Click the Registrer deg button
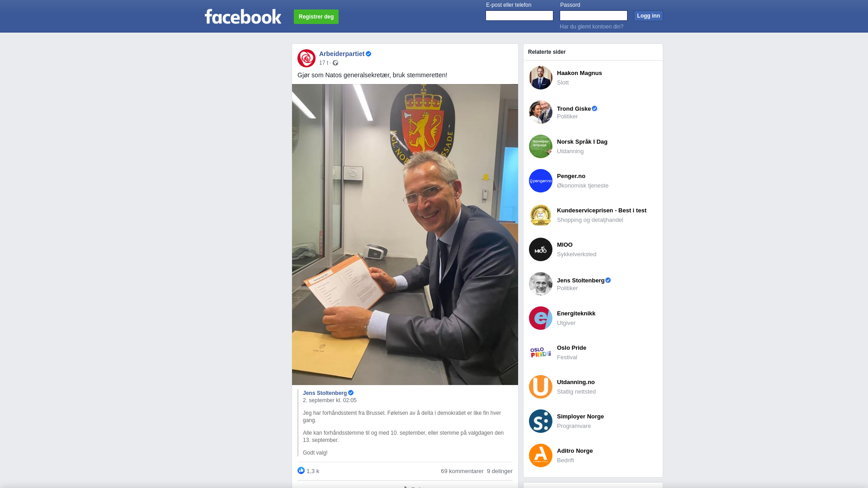The image size is (868, 488). tap(316, 17)
